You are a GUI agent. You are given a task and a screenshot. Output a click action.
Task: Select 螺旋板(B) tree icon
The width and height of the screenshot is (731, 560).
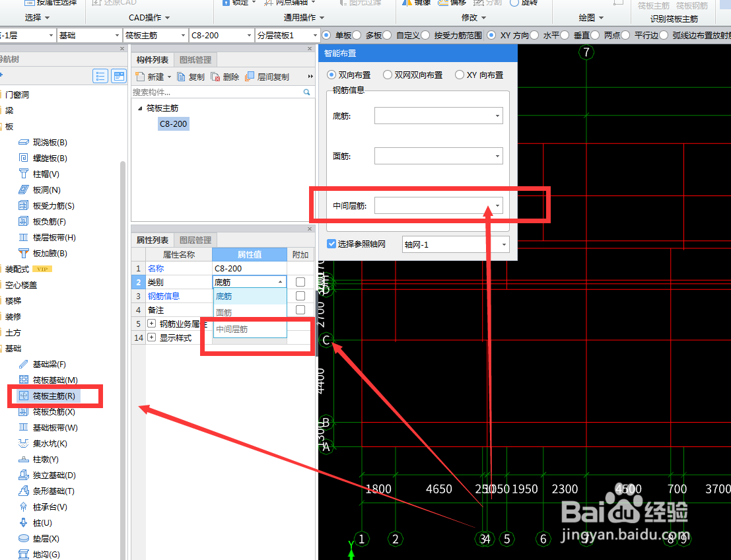[x=23, y=158]
